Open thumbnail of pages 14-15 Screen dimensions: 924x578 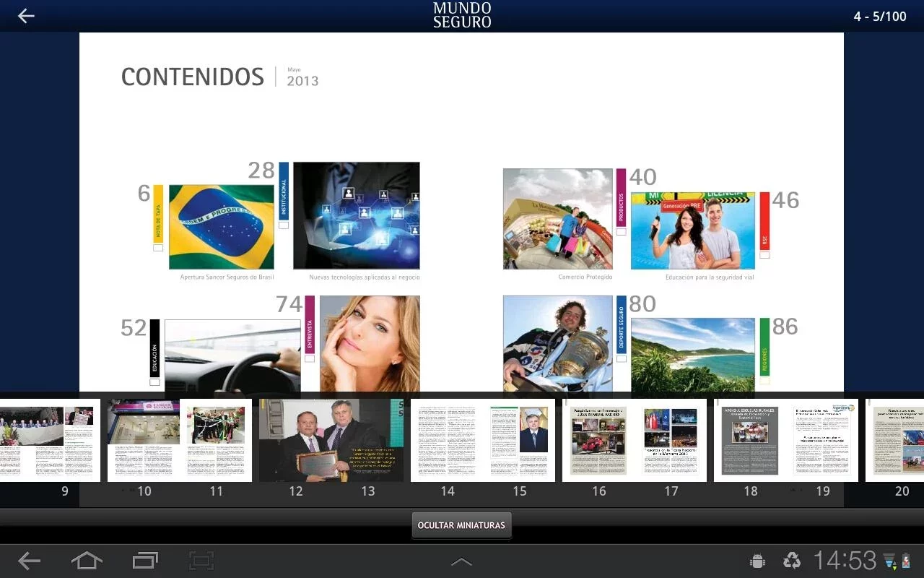tap(483, 440)
